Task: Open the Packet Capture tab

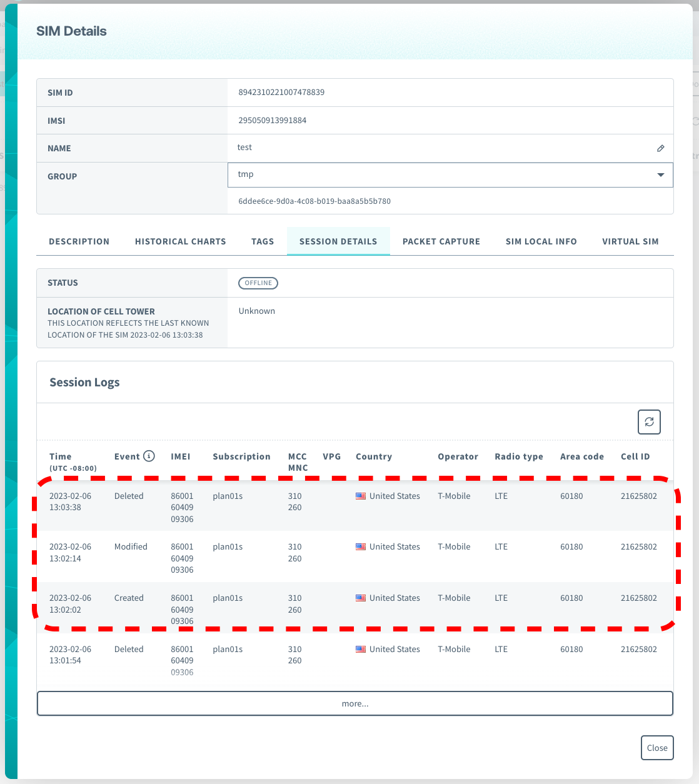Action: (x=441, y=241)
